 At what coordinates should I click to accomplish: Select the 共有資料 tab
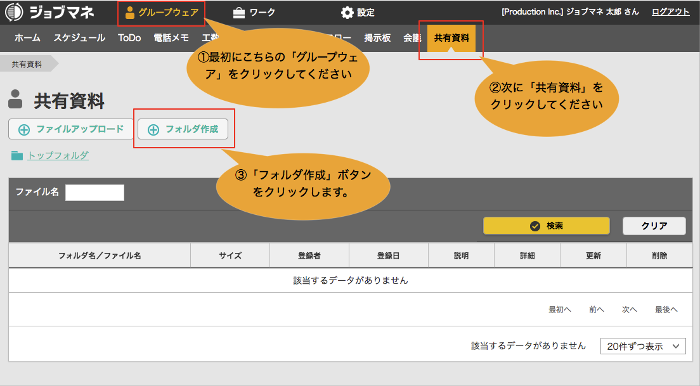click(x=451, y=38)
